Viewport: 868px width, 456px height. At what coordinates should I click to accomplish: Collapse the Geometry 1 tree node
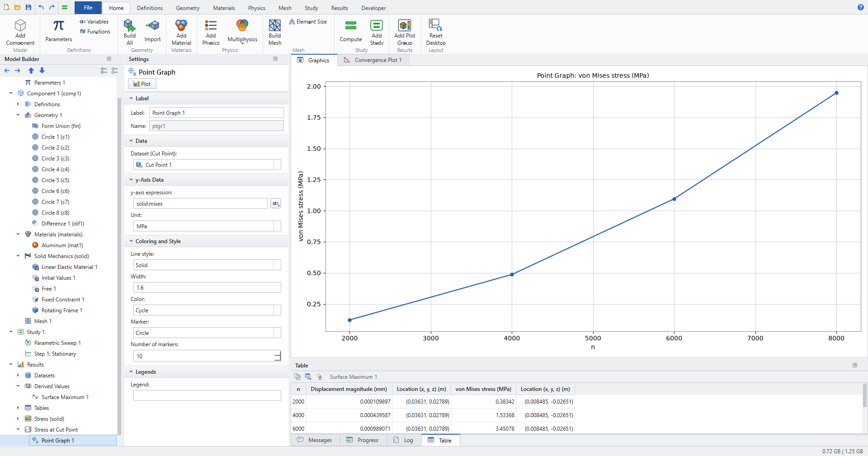[18, 115]
